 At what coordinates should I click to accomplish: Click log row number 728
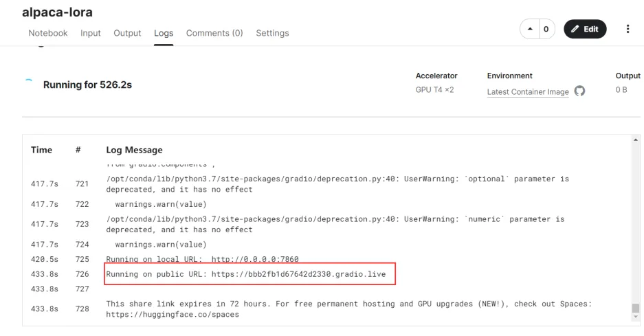click(x=82, y=309)
